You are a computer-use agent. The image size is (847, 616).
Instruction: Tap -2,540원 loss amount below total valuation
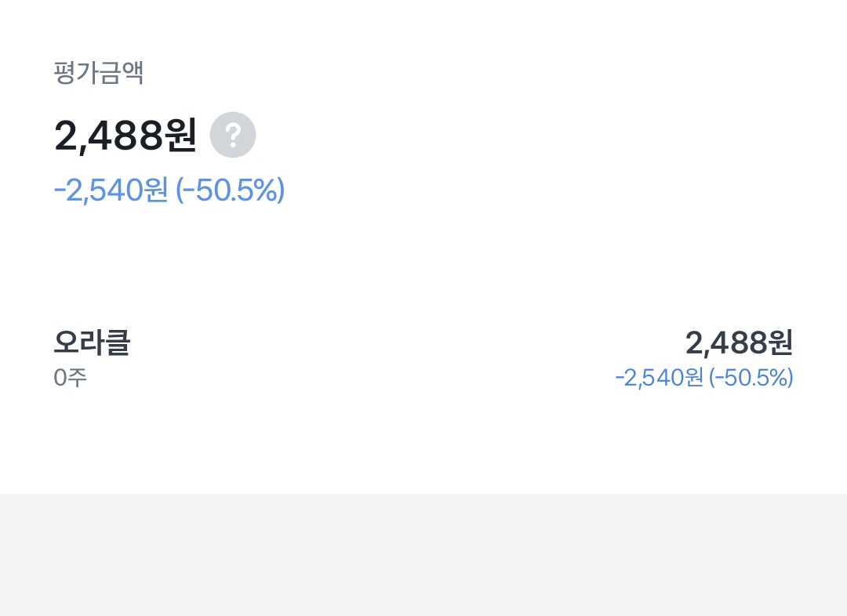point(111,190)
